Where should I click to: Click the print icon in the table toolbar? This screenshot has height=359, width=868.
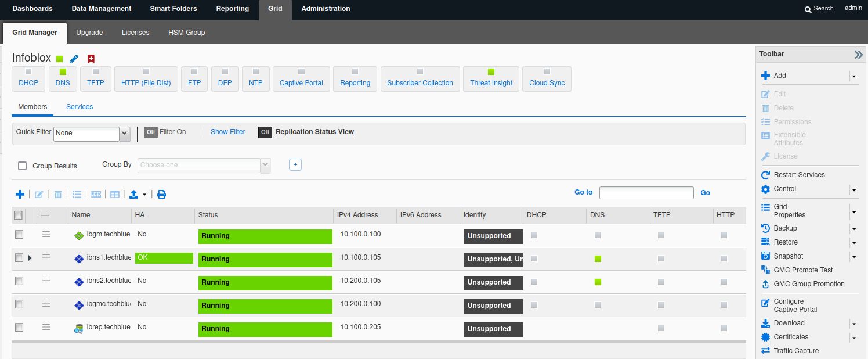pos(162,194)
